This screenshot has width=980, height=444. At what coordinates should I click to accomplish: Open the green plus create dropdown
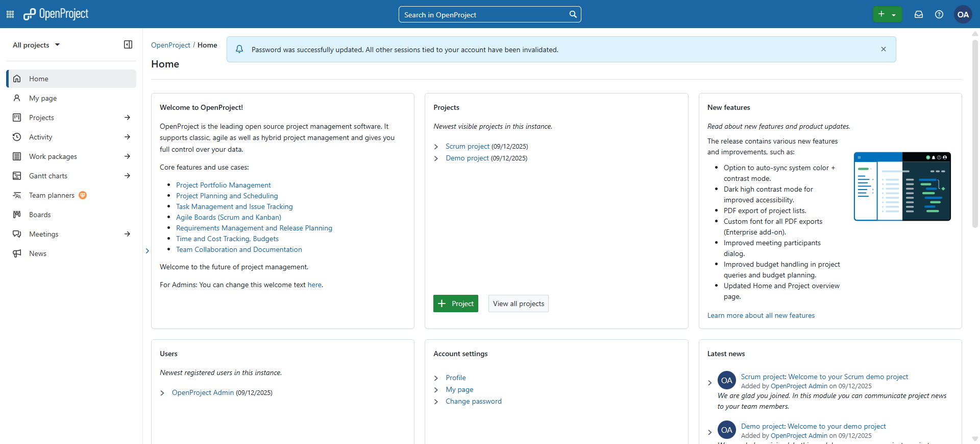[887, 14]
